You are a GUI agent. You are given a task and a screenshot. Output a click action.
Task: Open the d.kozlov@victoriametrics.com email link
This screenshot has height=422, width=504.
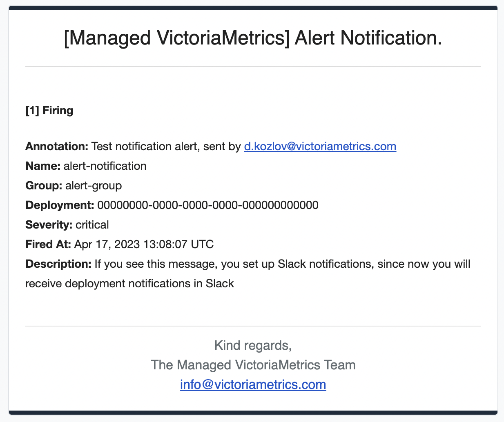(x=320, y=146)
